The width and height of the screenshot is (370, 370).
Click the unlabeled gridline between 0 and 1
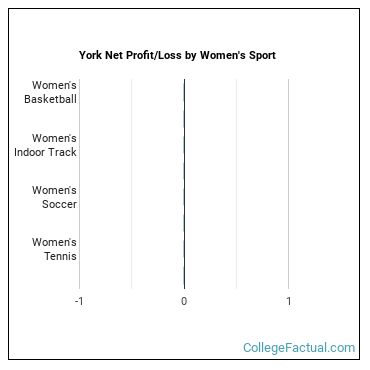(236, 184)
